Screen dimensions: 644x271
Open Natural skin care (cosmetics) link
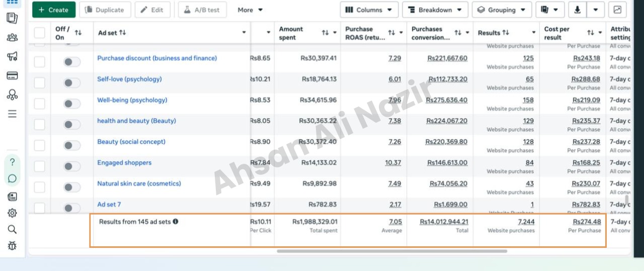tap(139, 183)
